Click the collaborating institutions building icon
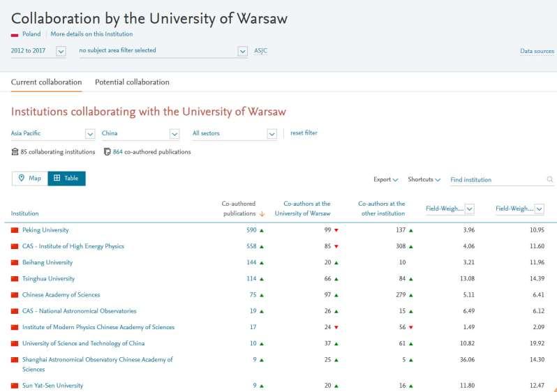 click(x=15, y=151)
